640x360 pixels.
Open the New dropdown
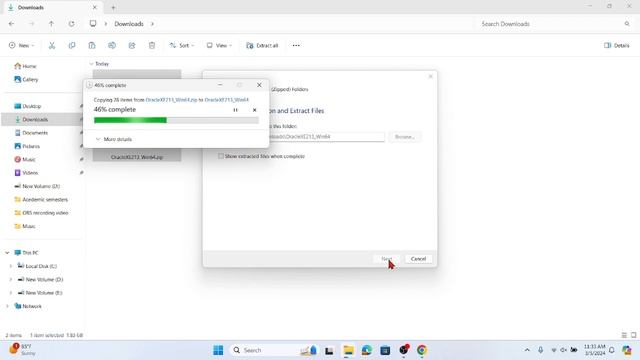(22, 45)
